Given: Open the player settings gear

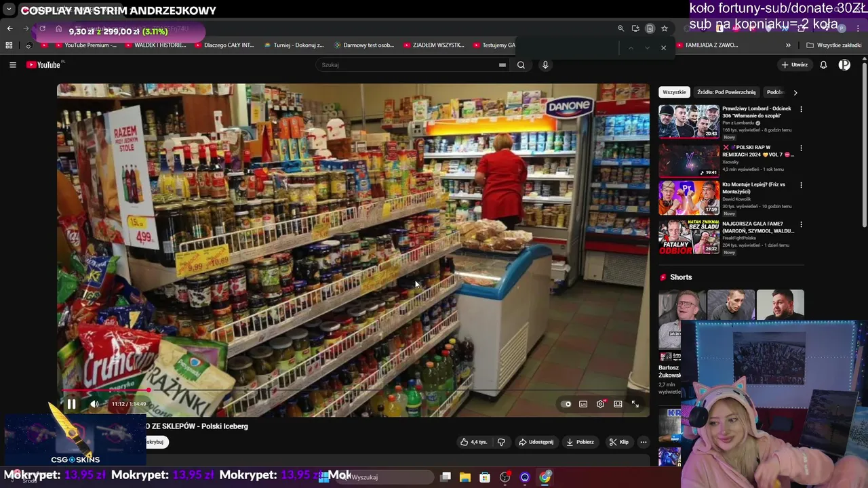Looking at the screenshot, I should pyautogui.click(x=601, y=404).
